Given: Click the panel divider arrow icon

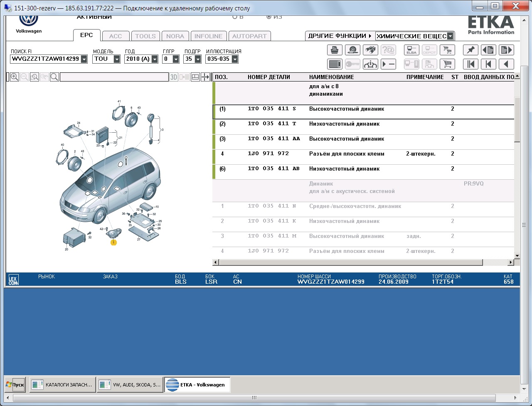Looking at the screenshot, I should [x=205, y=77].
